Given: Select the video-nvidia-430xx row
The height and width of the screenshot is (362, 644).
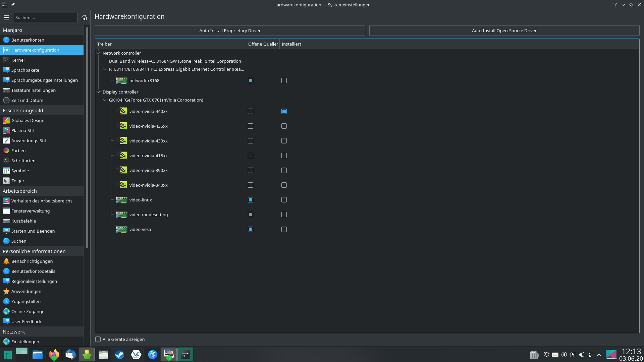Looking at the screenshot, I should (148, 141).
